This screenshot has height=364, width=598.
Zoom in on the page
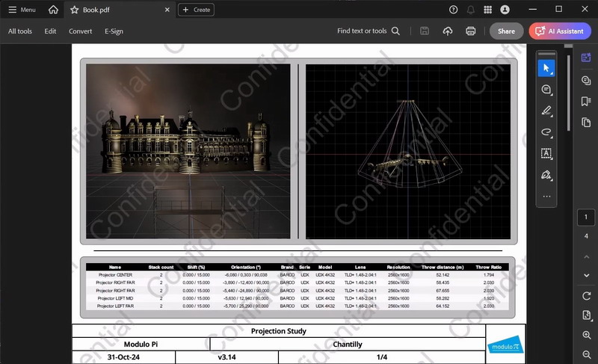(x=586, y=336)
